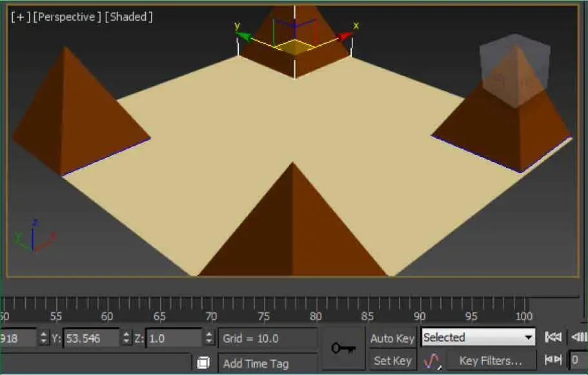This screenshot has height=375, width=588.
Task: Click the large Set Keys key icon
Action: 343,349
